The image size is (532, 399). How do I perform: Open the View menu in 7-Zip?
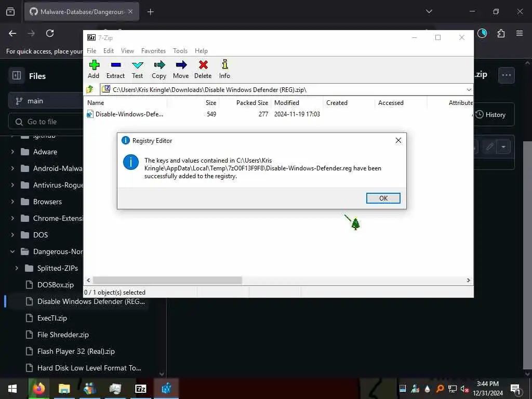tap(128, 51)
